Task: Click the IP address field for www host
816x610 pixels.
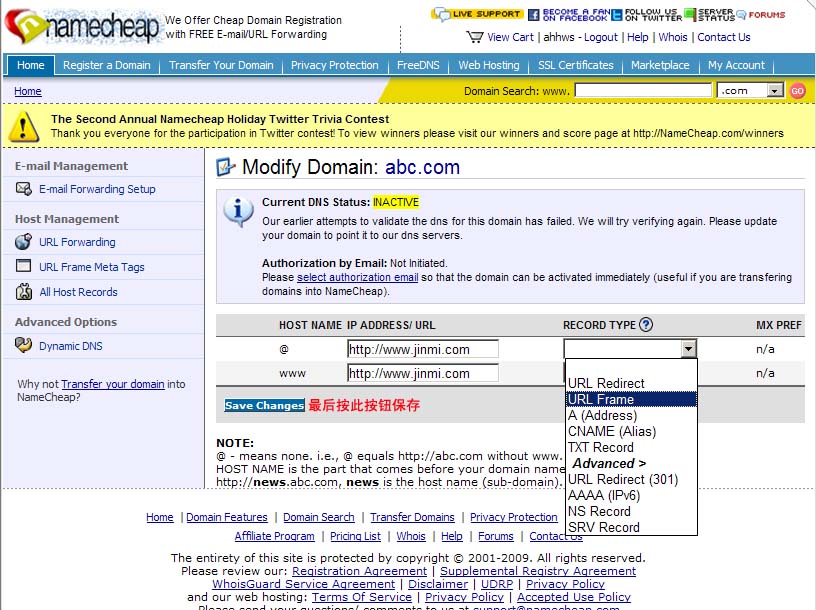Action: (x=422, y=373)
